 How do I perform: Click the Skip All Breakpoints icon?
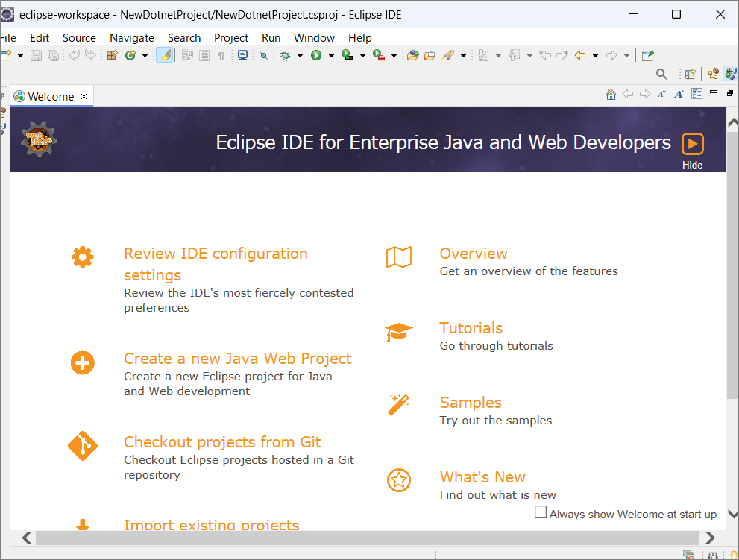pyautogui.click(x=264, y=56)
